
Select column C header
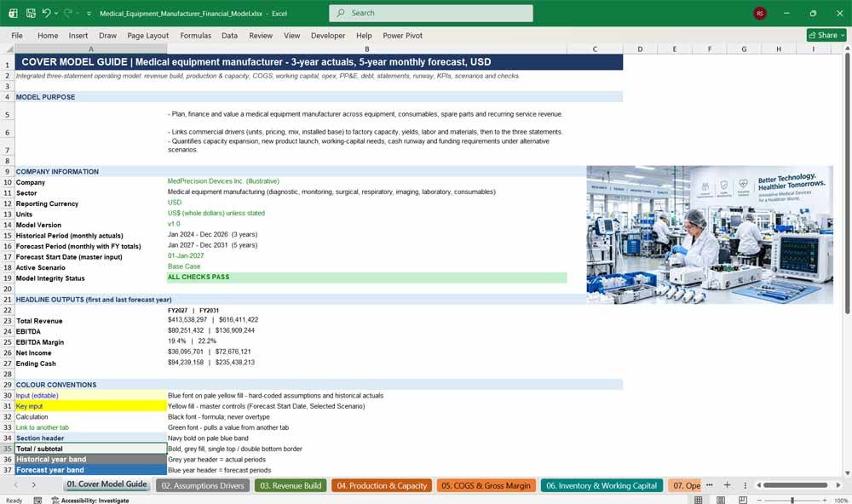tap(595, 49)
